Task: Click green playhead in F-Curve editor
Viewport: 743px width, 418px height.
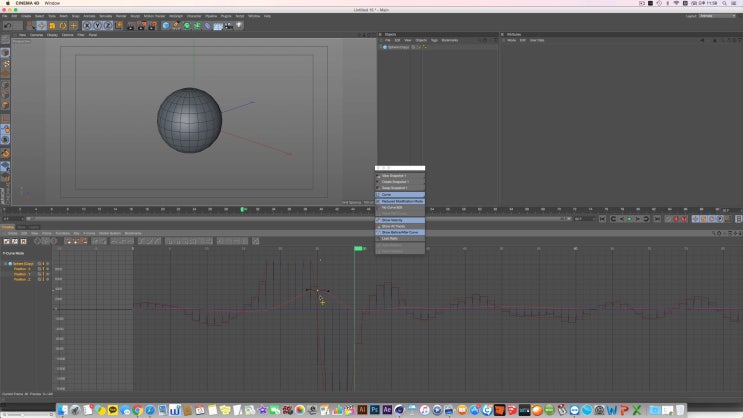Action: click(x=359, y=248)
